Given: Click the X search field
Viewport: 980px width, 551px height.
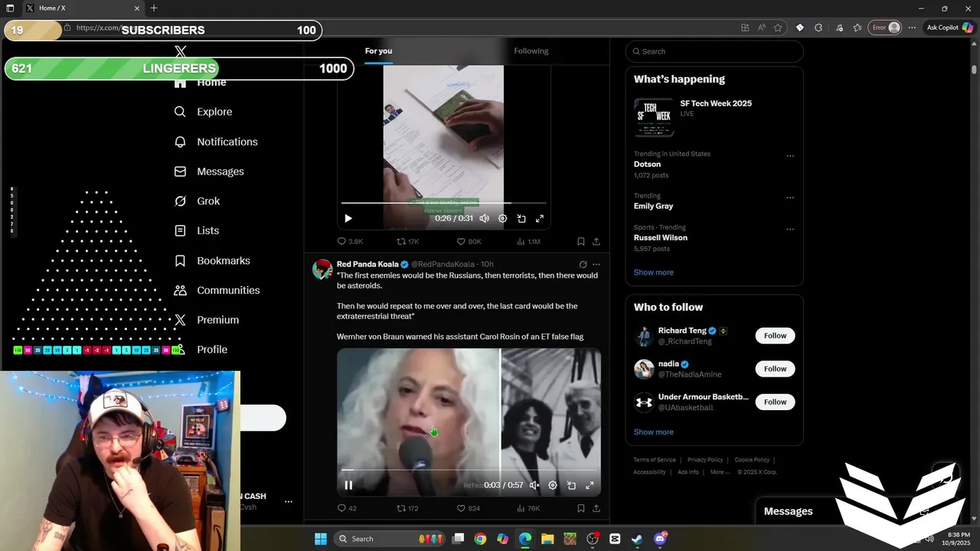Looking at the screenshot, I should pos(714,51).
